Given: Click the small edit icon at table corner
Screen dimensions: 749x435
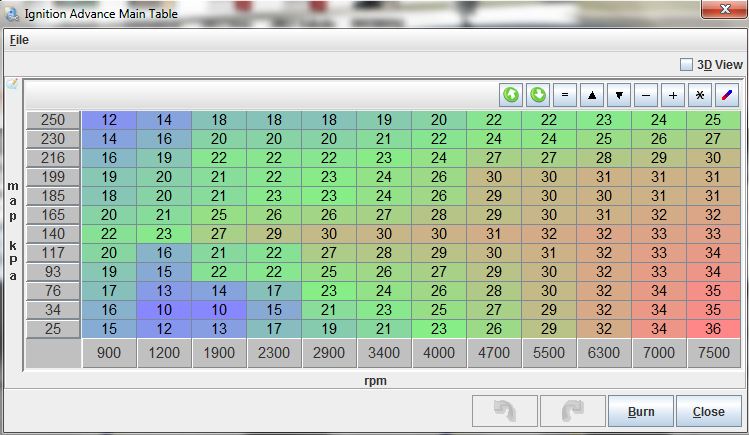Looking at the screenshot, I should tap(12, 85).
